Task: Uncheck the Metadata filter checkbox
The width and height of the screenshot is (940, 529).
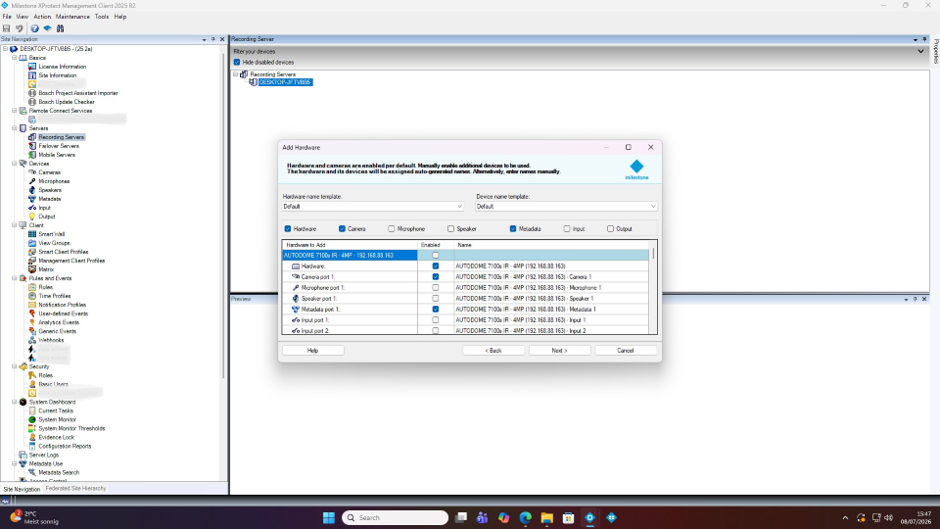Action: pyautogui.click(x=513, y=229)
